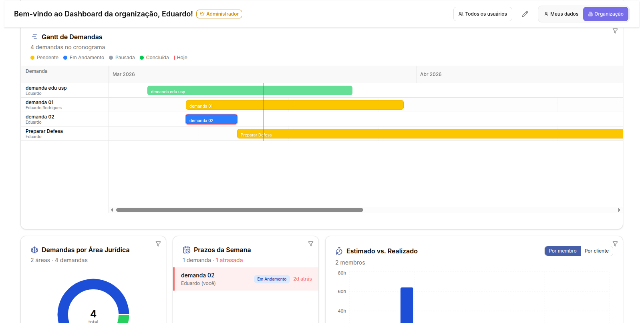
Task: Click demanda 01 row name
Action: (x=40, y=102)
